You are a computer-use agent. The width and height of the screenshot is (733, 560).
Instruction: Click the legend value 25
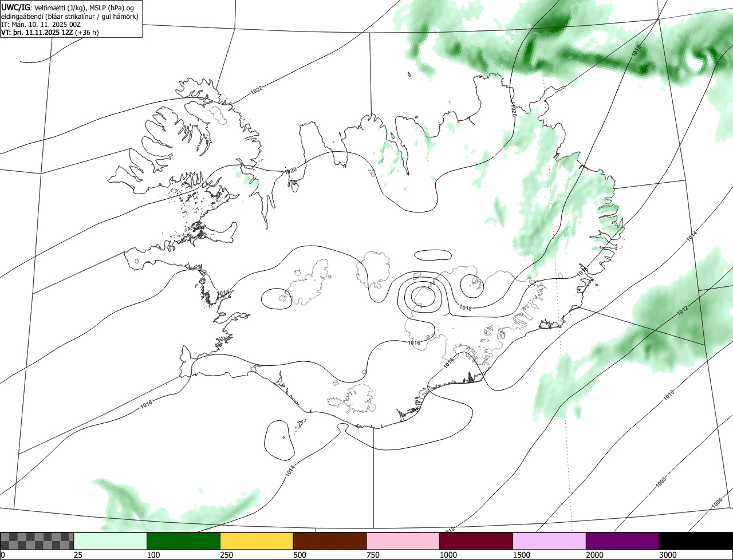(x=78, y=555)
